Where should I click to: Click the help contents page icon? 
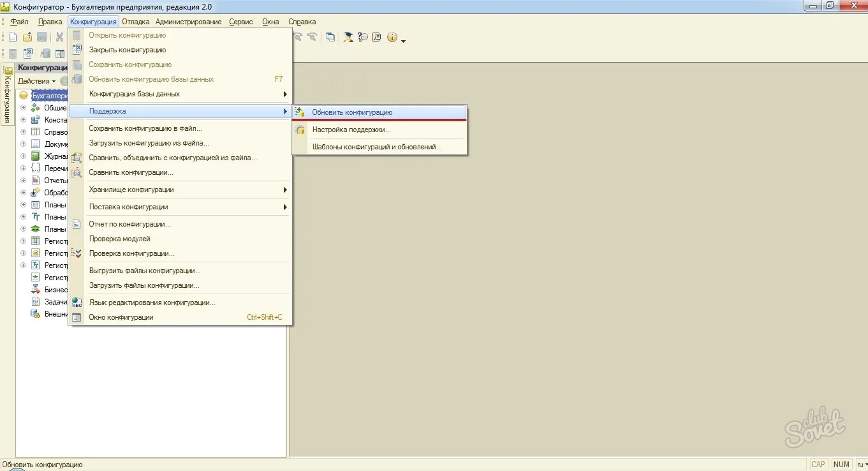pos(377,37)
